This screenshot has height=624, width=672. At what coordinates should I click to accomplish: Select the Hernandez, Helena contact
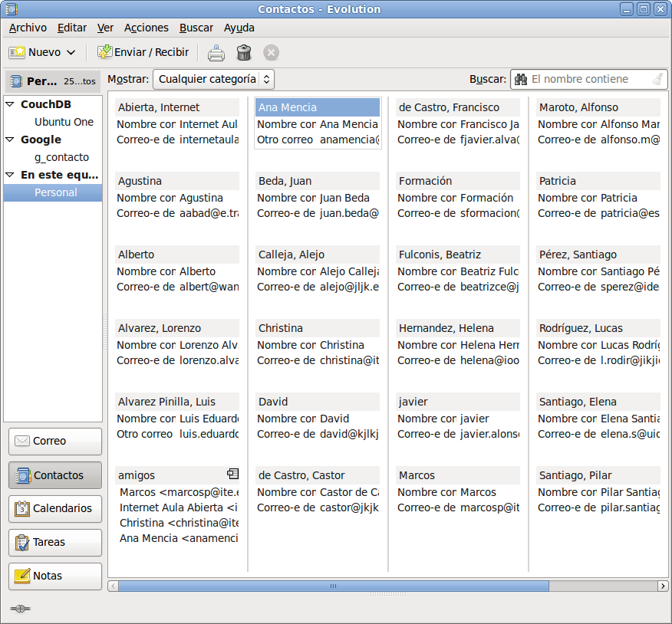coord(458,329)
